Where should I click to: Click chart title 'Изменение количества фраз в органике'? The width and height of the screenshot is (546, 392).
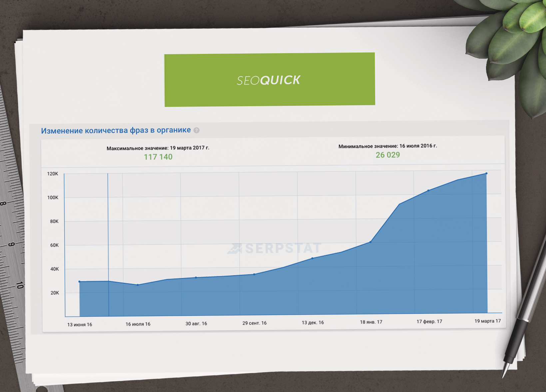click(x=116, y=130)
